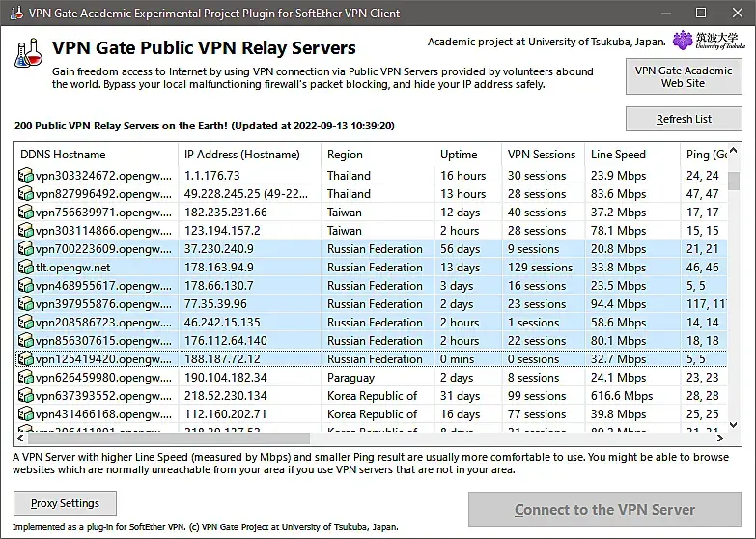
Task: Open Proxy Settings dialog
Action: (65, 503)
